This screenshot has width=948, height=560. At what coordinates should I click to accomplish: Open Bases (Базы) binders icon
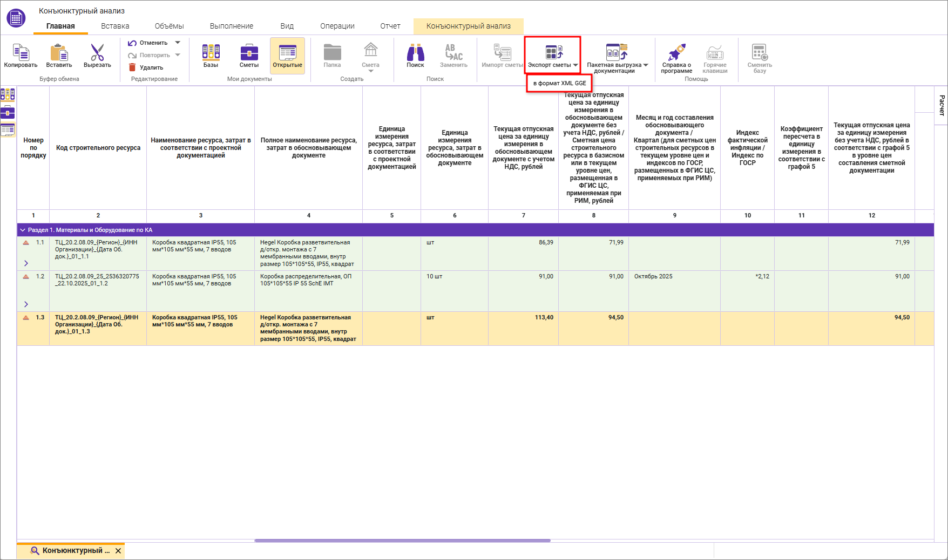tap(211, 53)
